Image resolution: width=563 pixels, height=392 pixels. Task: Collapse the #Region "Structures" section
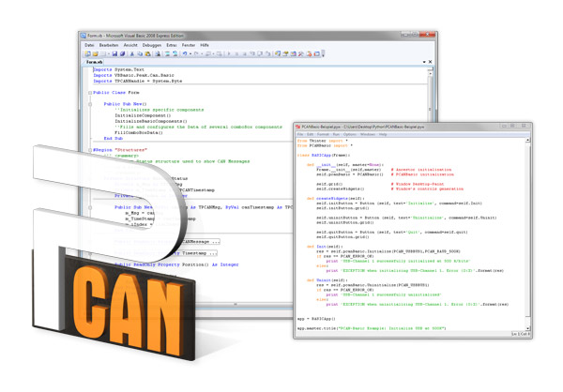90,150
